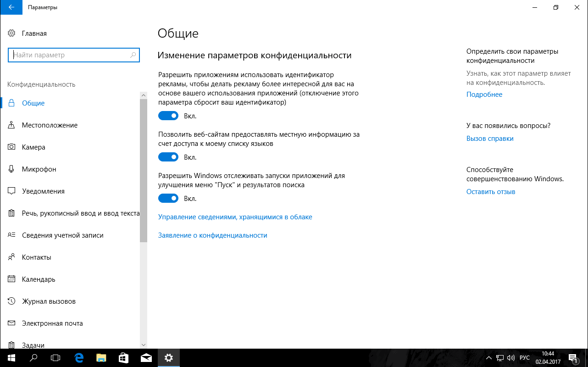Screen dimensions: 588x367
Task: Launch Microsoft Edge from the taskbar
Action: click(x=79, y=358)
